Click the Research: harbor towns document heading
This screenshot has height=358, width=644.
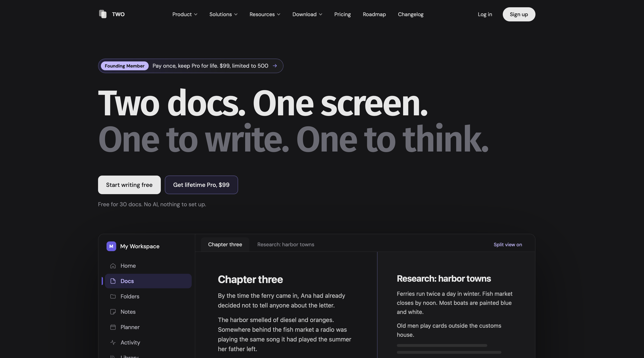click(x=444, y=278)
